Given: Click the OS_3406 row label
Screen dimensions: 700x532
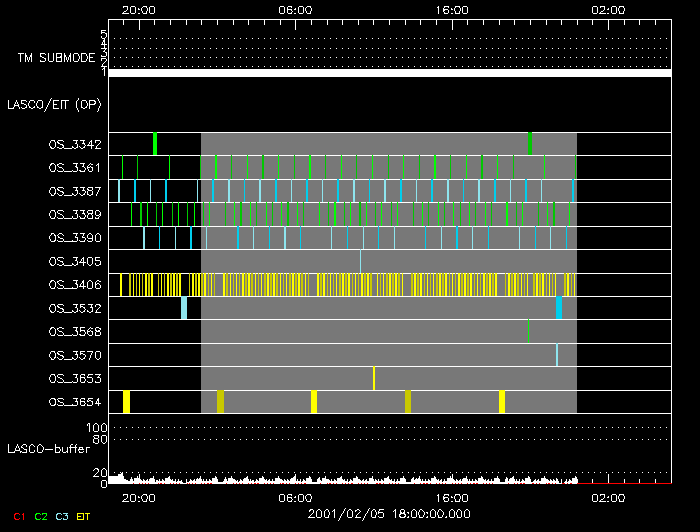Looking at the screenshot, I should pos(74,285).
